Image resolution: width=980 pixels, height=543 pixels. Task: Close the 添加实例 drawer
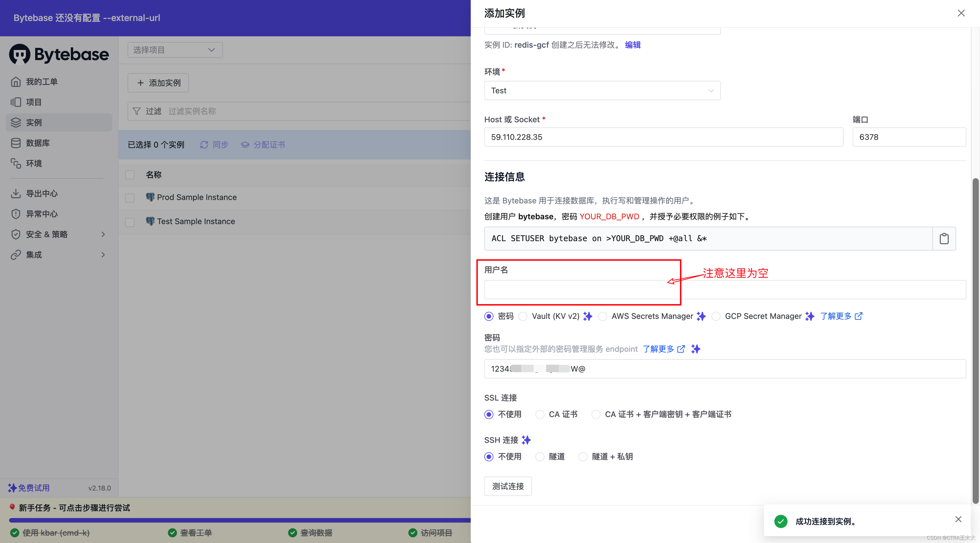tap(961, 13)
